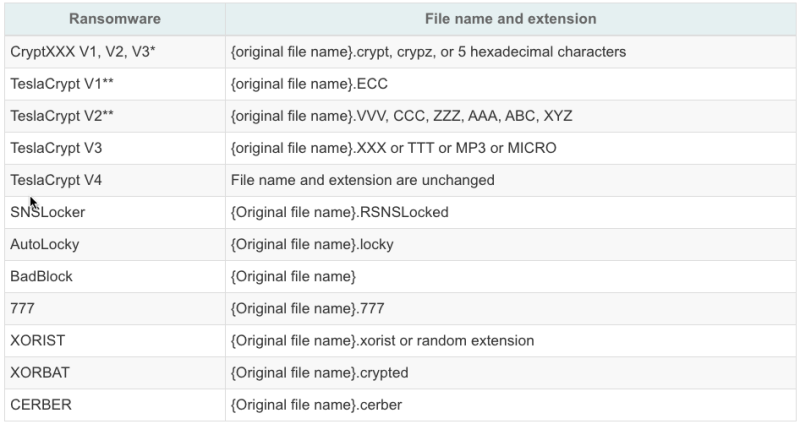Click the .VVV, CCC, ZZZ extensions text

[401, 116]
